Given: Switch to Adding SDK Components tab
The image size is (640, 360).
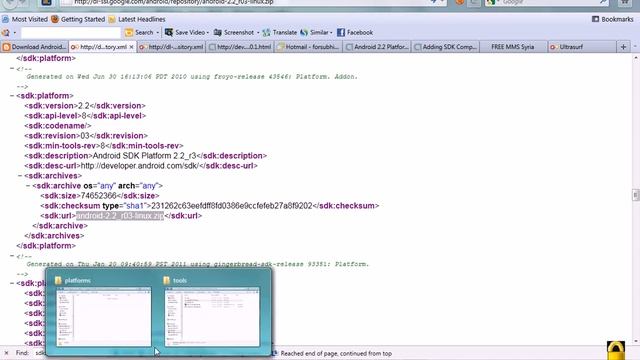Looking at the screenshot, I should pyautogui.click(x=446, y=47).
